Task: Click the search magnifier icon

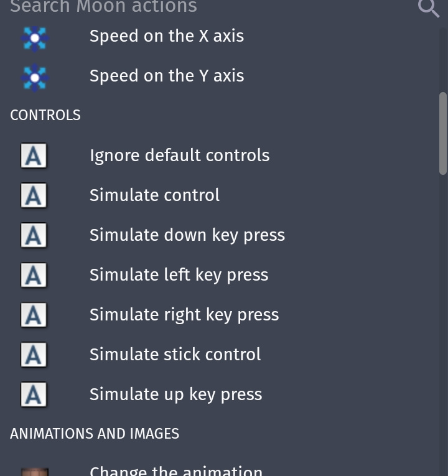Action: click(x=428, y=8)
